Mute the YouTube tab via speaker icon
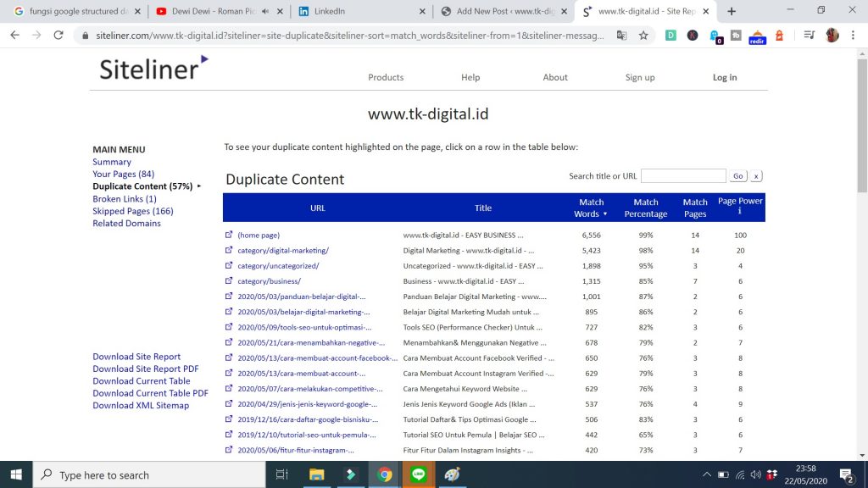The height and width of the screenshot is (488, 868). click(x=264, y=12)
